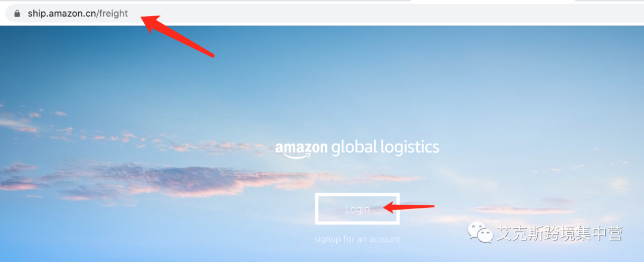
Task: Open the signup for an account link
Action: (x=357, y=239)
